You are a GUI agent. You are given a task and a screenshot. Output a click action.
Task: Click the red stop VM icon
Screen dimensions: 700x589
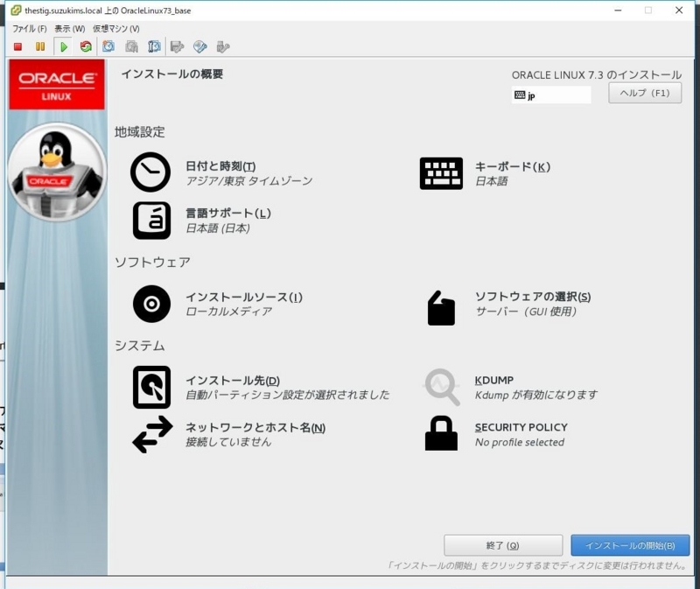[17, 46]
